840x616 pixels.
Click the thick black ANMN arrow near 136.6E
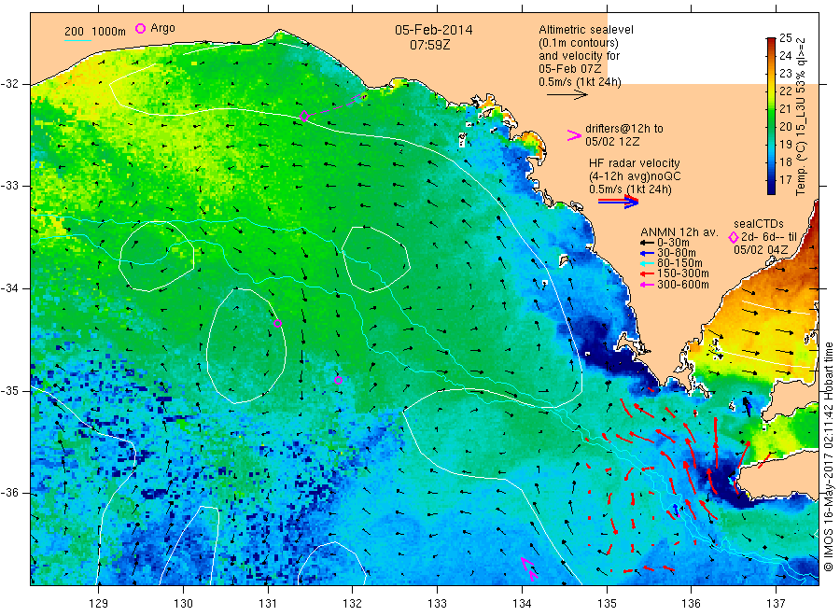pyautogui.click(x=747, y=407)
